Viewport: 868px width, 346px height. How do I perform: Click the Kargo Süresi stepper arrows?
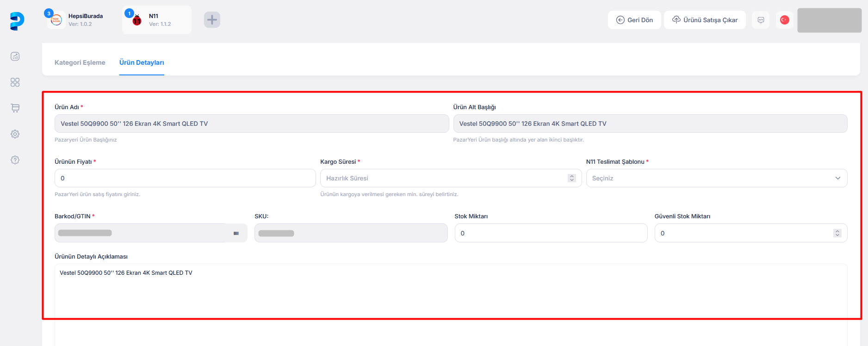point(572,179)
